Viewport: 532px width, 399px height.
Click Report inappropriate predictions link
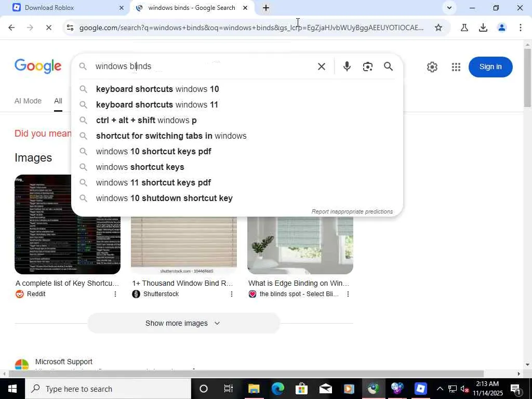tap(352, 211)
